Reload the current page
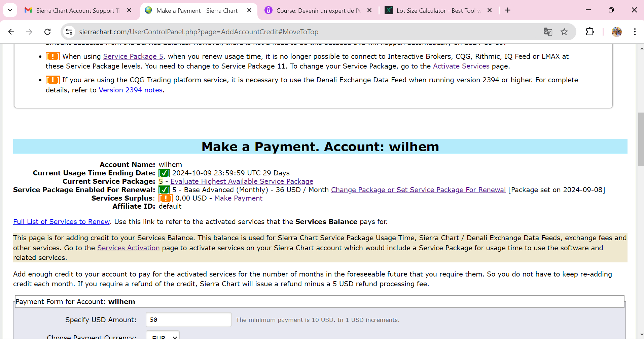Viewport: 644px width, 339px height. pos(47,32)
